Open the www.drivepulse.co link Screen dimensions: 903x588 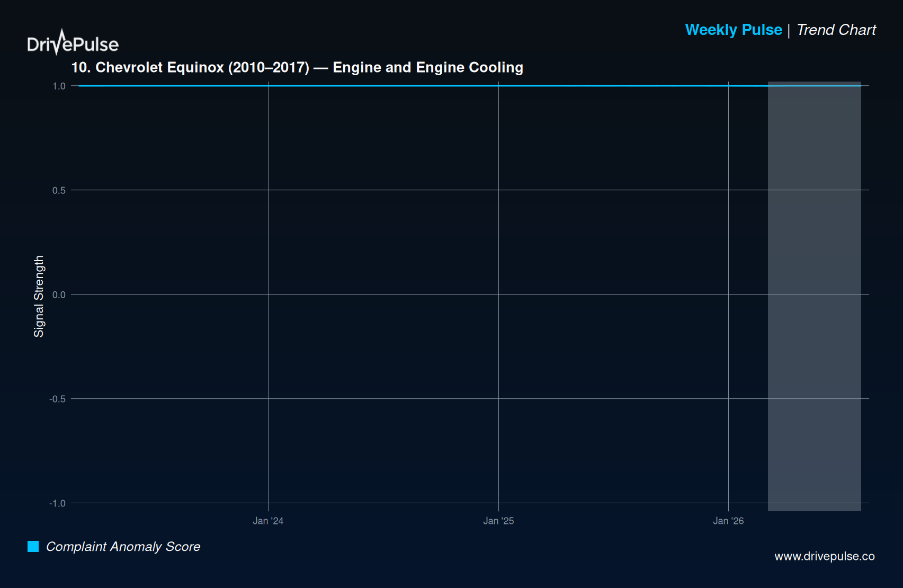pyautogui.click(x=825, y=556)
